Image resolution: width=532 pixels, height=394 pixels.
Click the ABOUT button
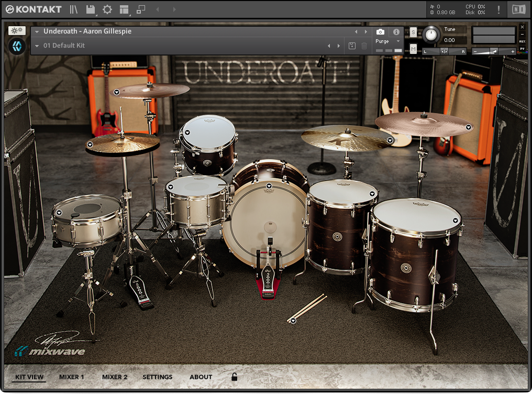pos(201,377)
